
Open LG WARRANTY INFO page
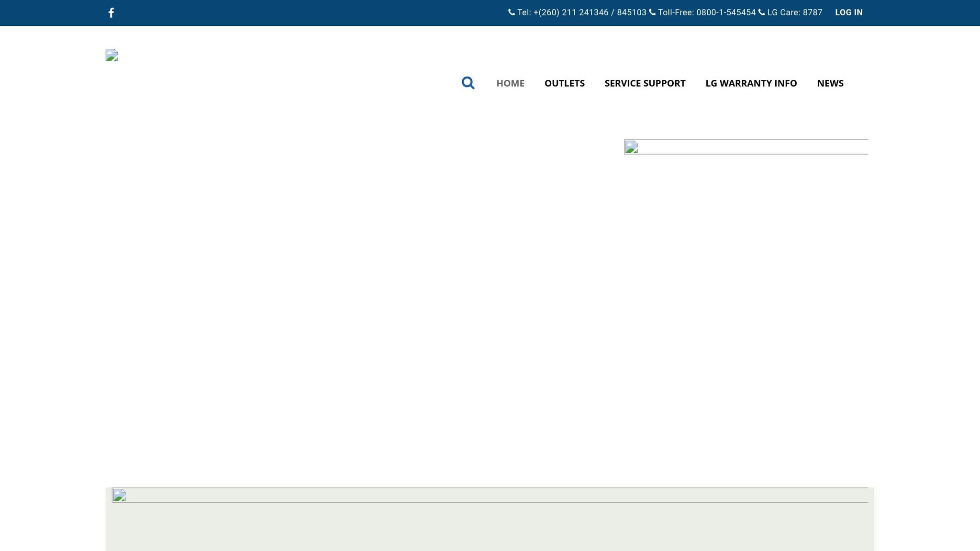(751, 83)
